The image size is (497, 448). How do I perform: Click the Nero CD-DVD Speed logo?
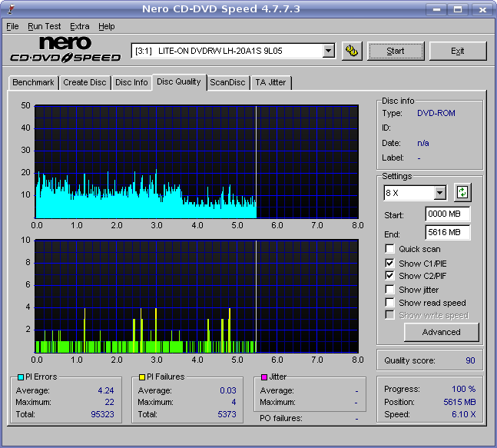tap(65, 50)
